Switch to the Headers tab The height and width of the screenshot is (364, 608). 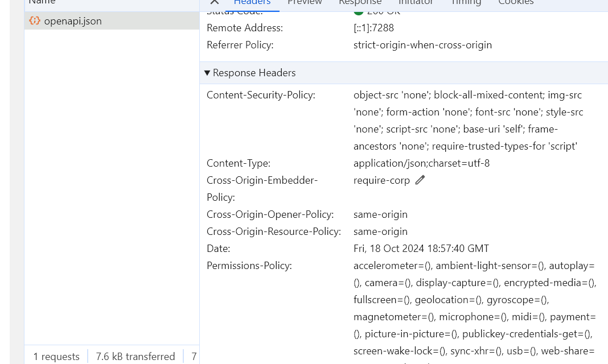[252, 3]
